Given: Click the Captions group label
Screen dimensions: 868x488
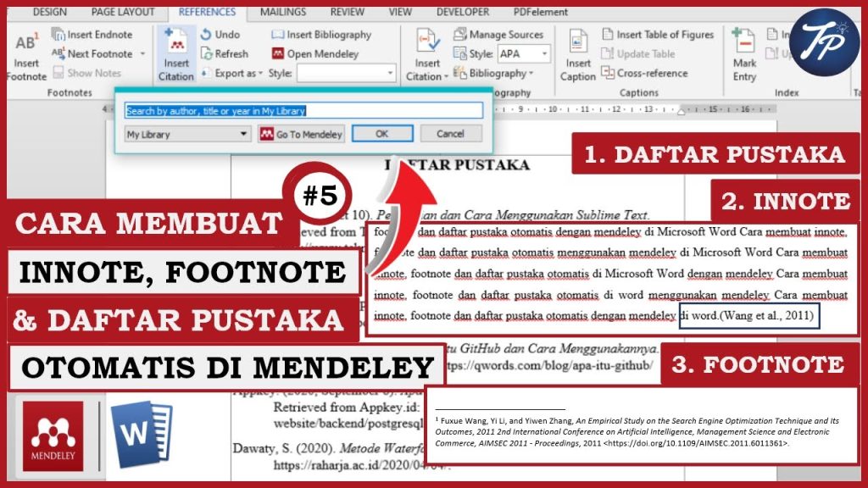Looking at the screenshot, I should click(x=639, y=92).
